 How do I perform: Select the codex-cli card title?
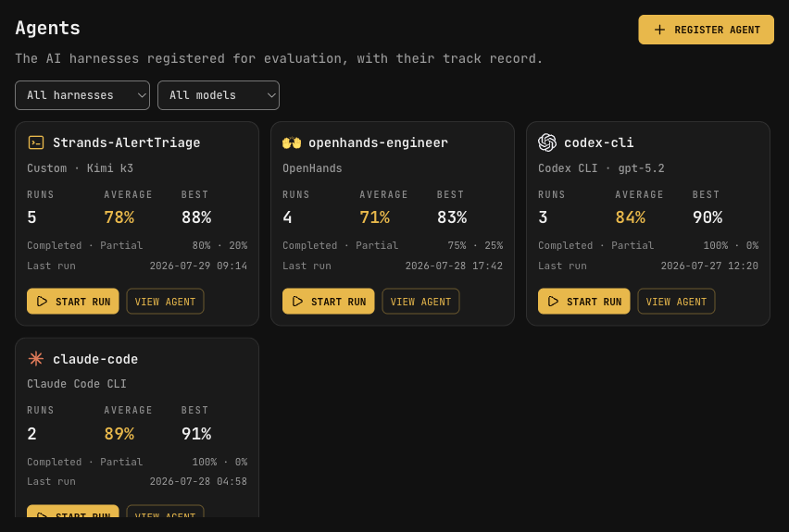click(599, 142)
